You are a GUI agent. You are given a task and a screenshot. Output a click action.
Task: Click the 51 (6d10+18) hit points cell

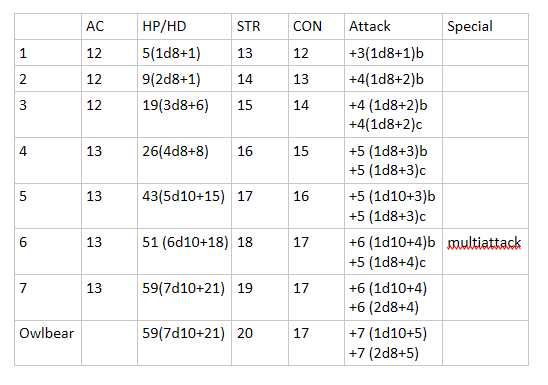(185, 252)
